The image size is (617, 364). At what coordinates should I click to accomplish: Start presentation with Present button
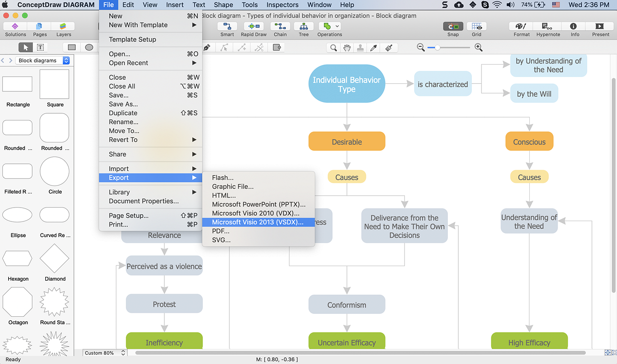(601, 29)
